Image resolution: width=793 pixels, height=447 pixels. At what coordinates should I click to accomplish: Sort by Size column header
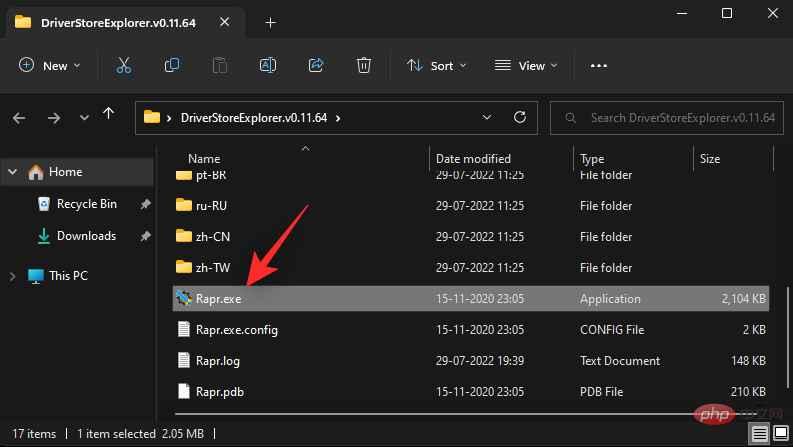pyautogui.click(x=710, y=159)
